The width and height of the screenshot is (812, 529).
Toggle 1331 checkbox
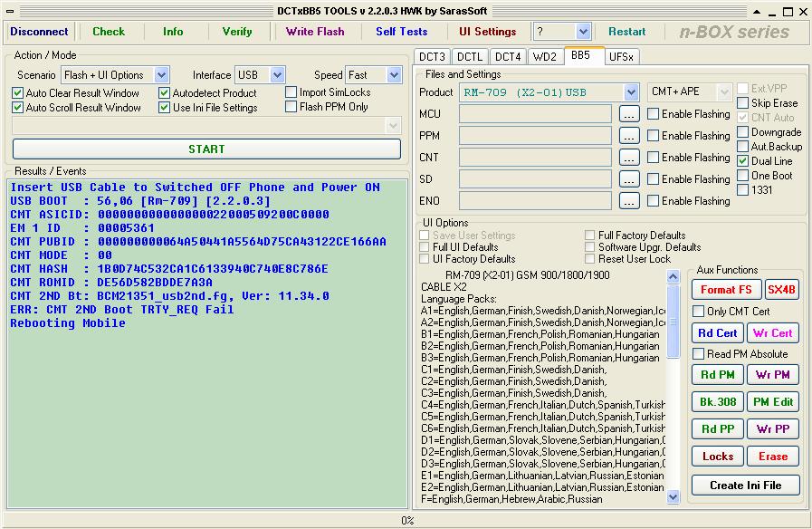click(x=742, y=190)
